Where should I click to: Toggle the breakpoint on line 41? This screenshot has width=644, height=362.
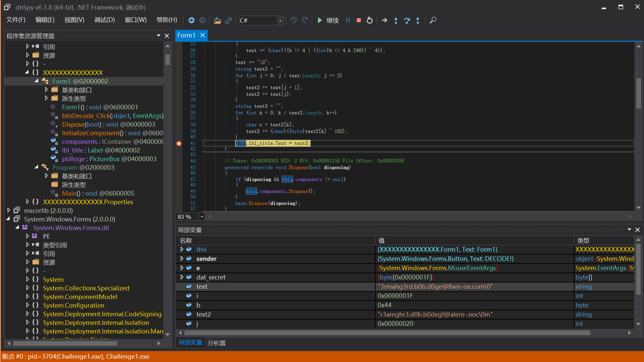pyautogui.click(x=179, y=143)
